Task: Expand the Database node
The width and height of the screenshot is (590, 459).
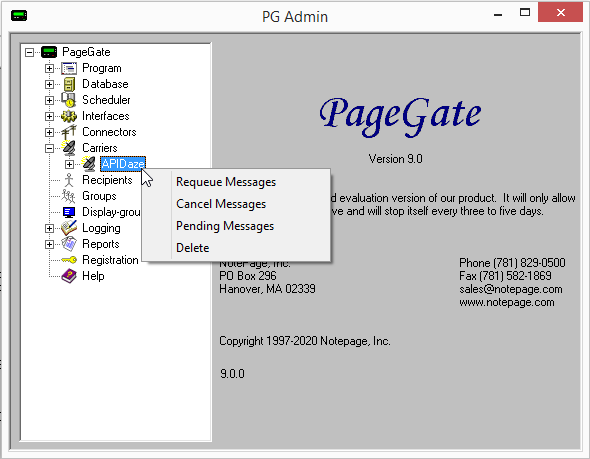Action: click(x=49, y=84)
